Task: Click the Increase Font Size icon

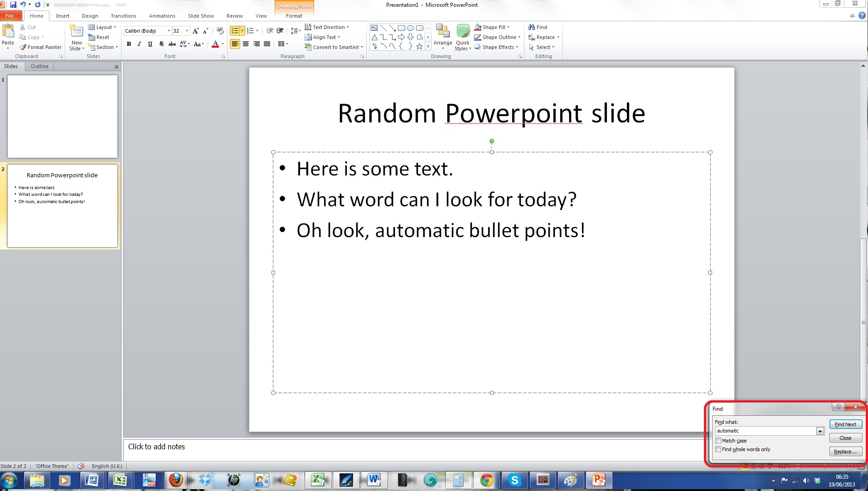Action: (195, 31)
